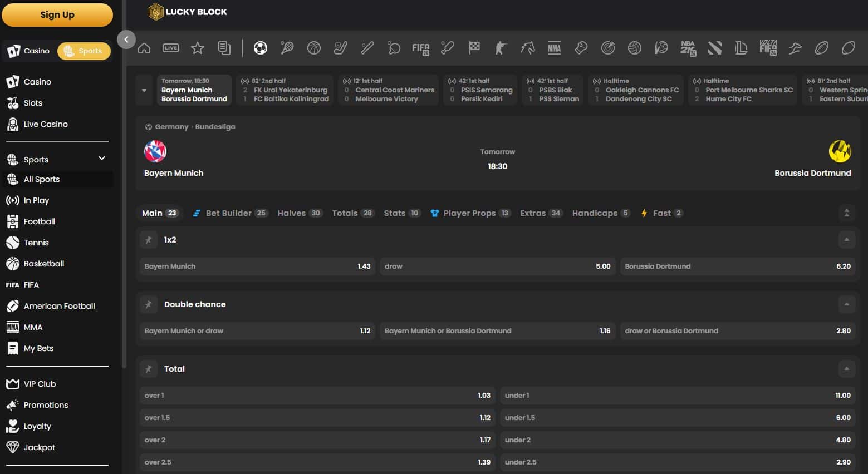Collapse the Double chance market section
Viewport: 868px width, 474px height.
coord(847,304)
